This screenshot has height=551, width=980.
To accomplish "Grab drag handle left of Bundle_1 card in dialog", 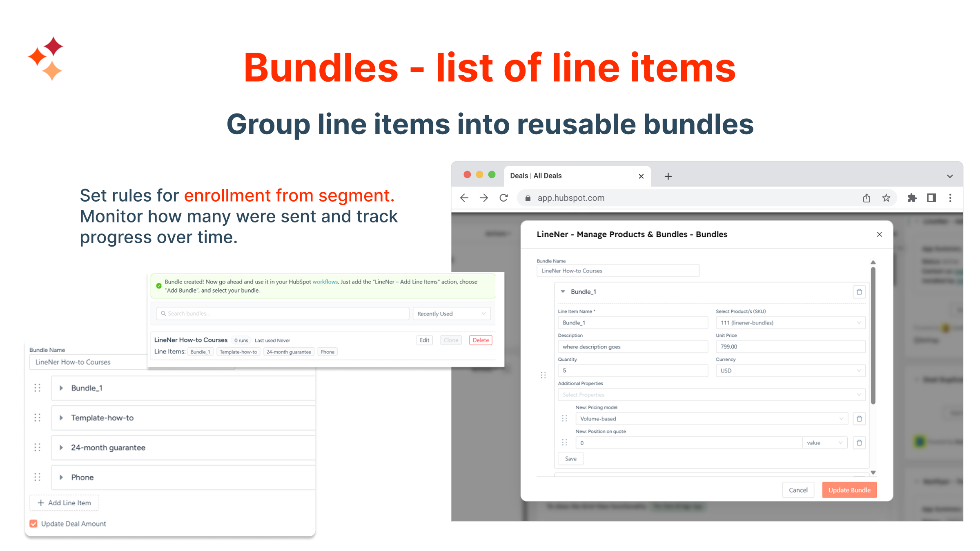I will tap(543, 375).
